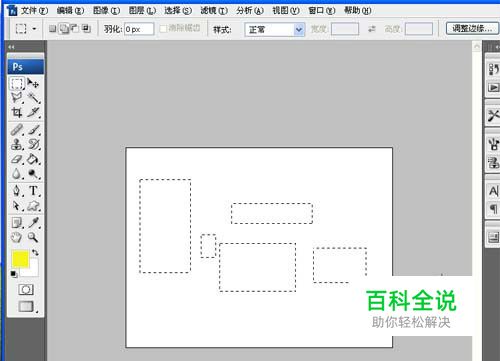
Task: Click the 宽度 width input field
Action: (345, 29)
